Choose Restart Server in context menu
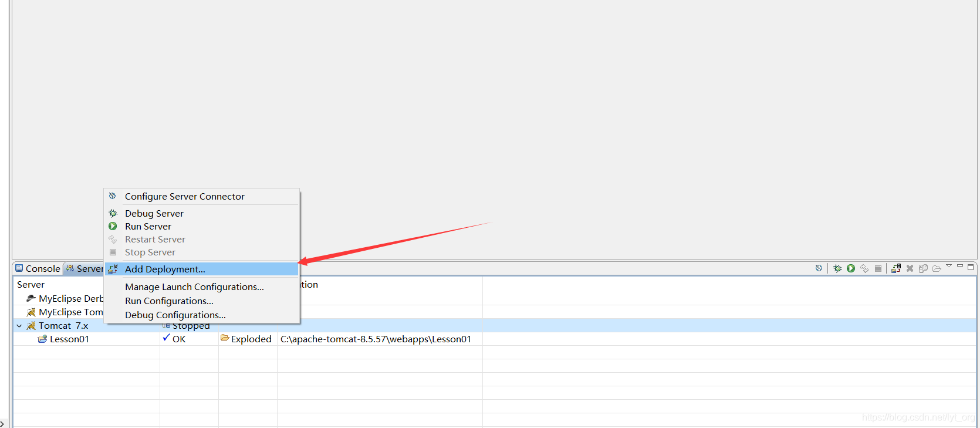Viewport: 980px width, 428px height. [x=201, y=240]
